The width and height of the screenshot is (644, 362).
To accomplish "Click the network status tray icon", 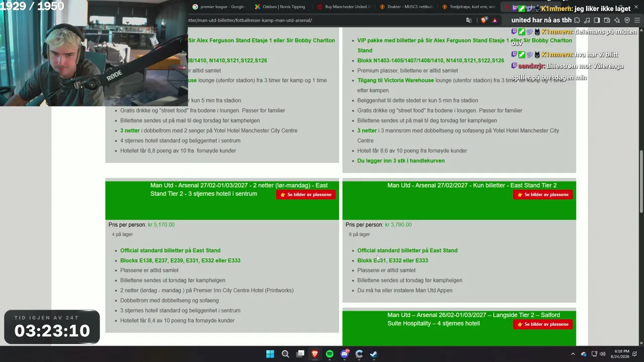I will pyautogui.click(x=594, y=354).
